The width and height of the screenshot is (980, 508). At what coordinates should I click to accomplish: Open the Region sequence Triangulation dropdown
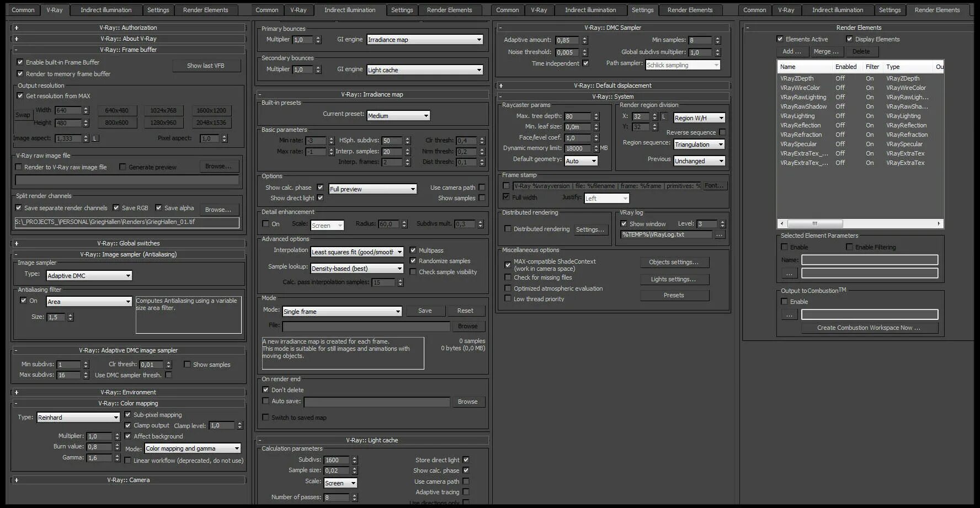(699, 145)
